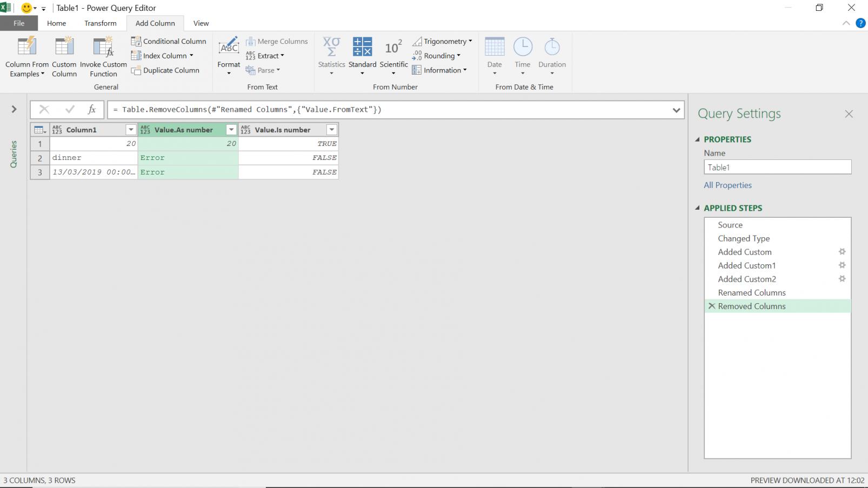Change Value.Is number data type icon
Image resolution: width=868 pixels, height=488 pixels.
click(x=245, y=130)
